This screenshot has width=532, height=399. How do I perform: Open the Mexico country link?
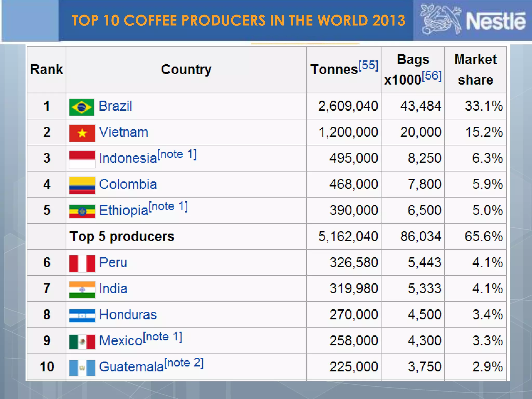(x=121, y=341)
